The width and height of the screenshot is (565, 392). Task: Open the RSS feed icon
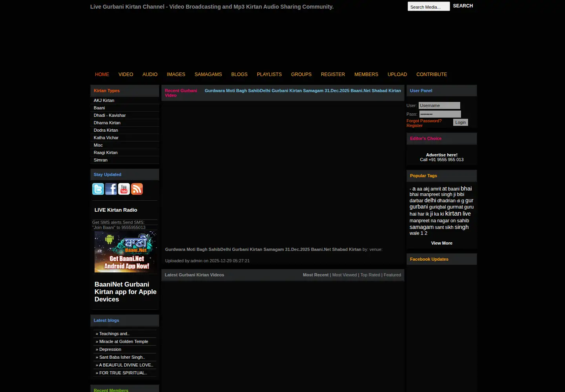(137, 189)
